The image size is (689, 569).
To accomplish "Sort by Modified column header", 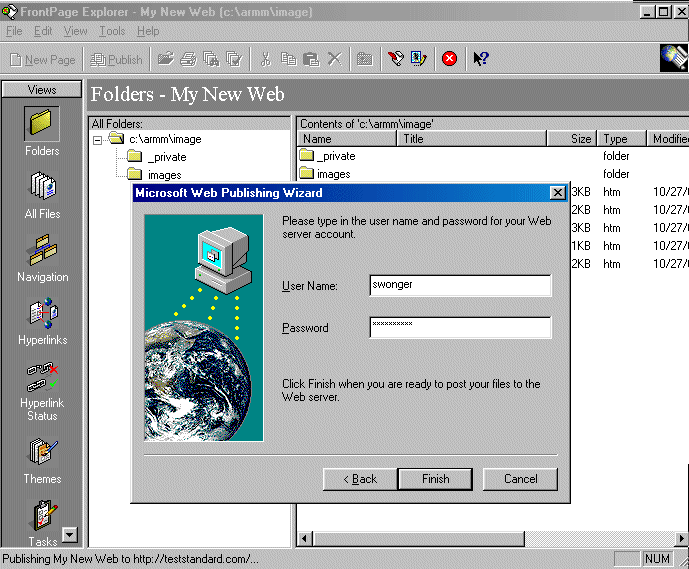I will click(x=668, y=139).
